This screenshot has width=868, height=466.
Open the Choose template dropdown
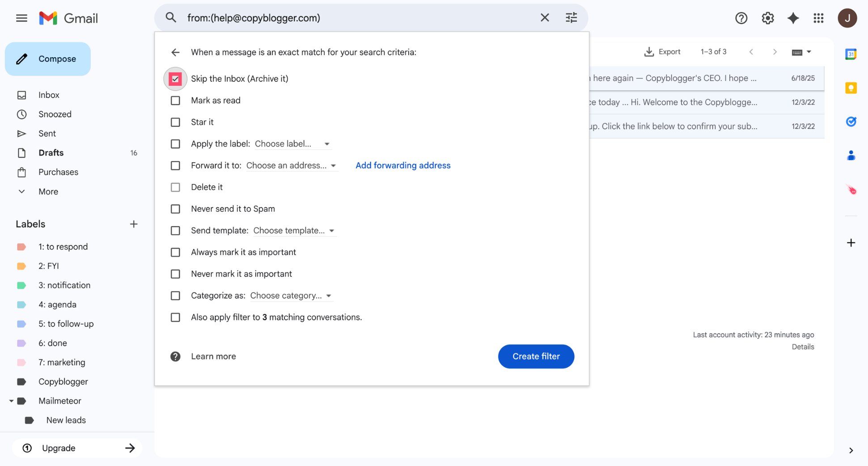[x=293, y=231]
